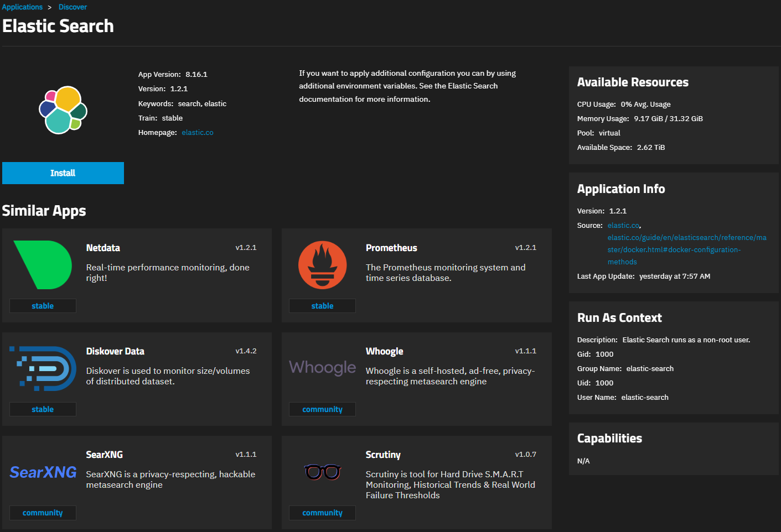
Task: Open the Scrutiny glasses logo
Action: [x=322, y=472]
